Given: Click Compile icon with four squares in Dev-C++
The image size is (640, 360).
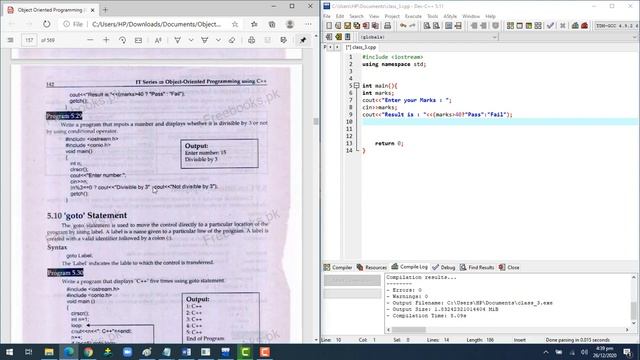Looking at the screenshot, I should click(x=510, y=26).
